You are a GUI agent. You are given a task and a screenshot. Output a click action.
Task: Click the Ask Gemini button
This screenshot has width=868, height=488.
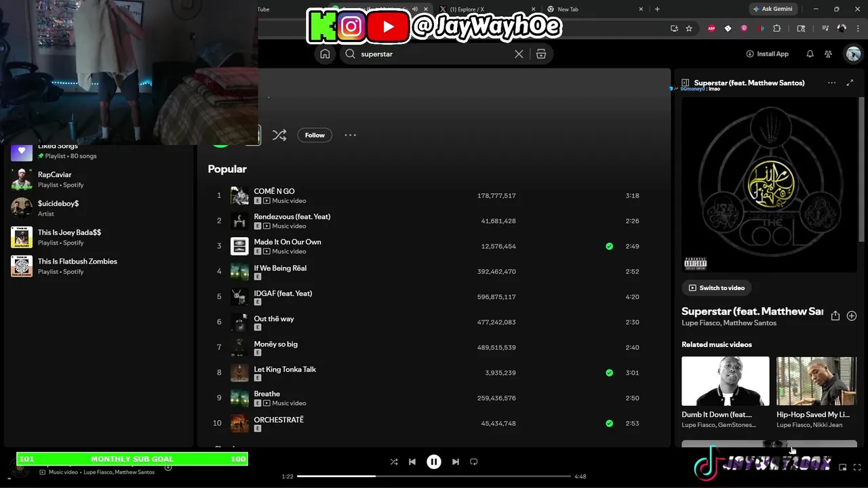click(x=772, y=9)
